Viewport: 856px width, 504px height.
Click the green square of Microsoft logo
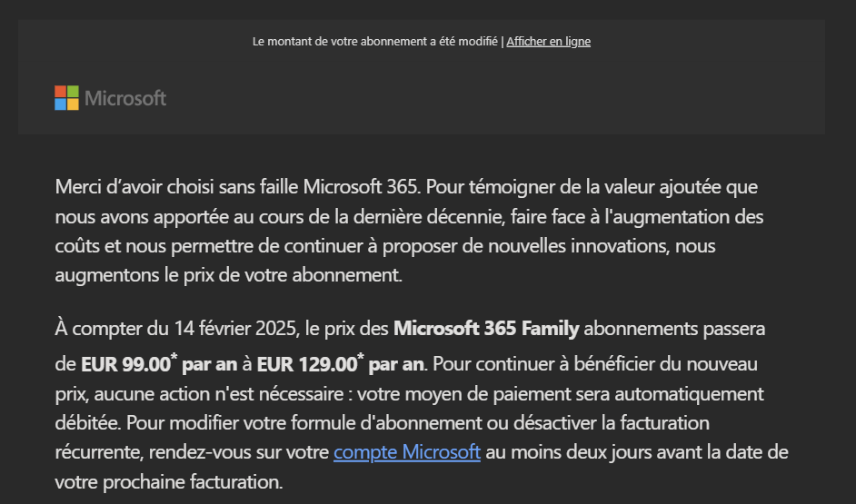tap(73, 92)
